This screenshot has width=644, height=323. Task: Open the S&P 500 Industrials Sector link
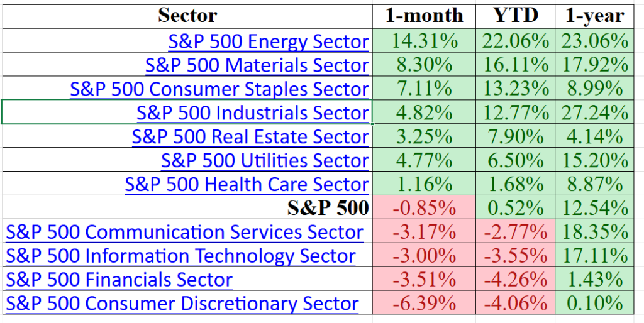(x=253, y=113)
